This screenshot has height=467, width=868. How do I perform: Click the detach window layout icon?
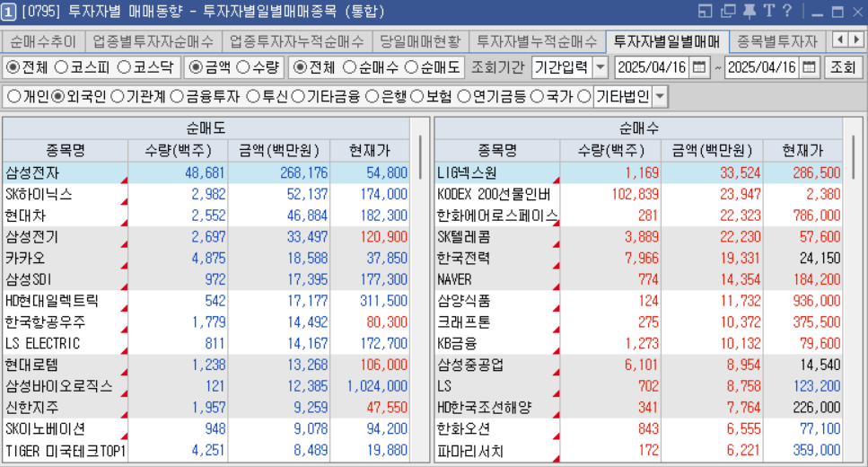coord(705,12)
